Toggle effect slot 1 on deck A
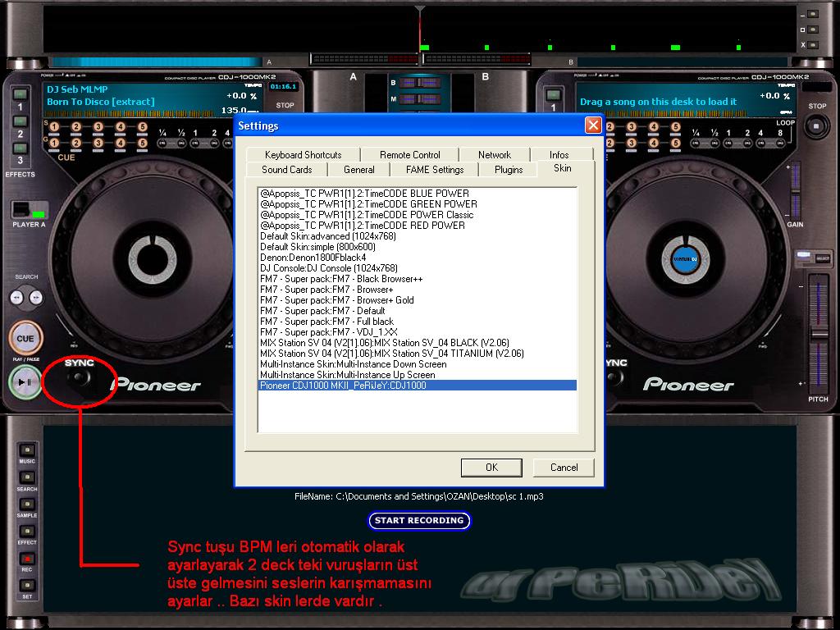Viewport: 840px width, 630px height. tap(21, 95)
